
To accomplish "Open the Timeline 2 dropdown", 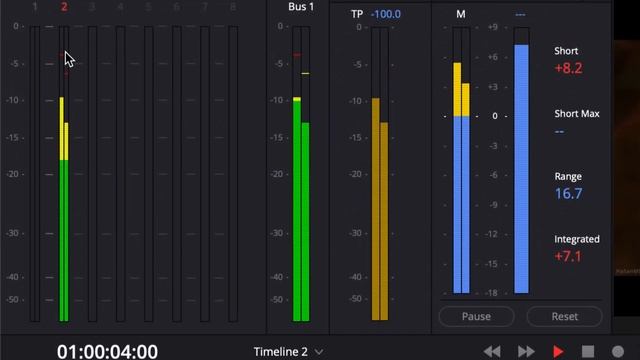I will (288, 351).
